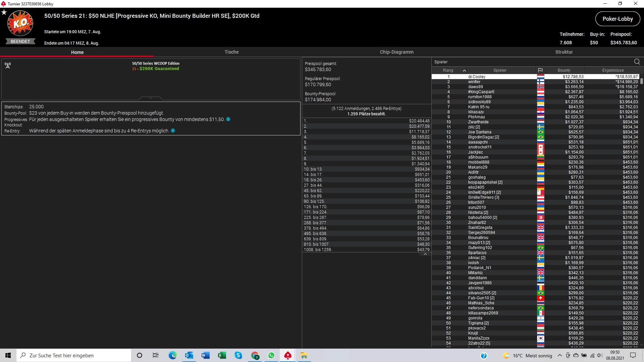Sort by the Bounty column header

click(x=564, y=70)
